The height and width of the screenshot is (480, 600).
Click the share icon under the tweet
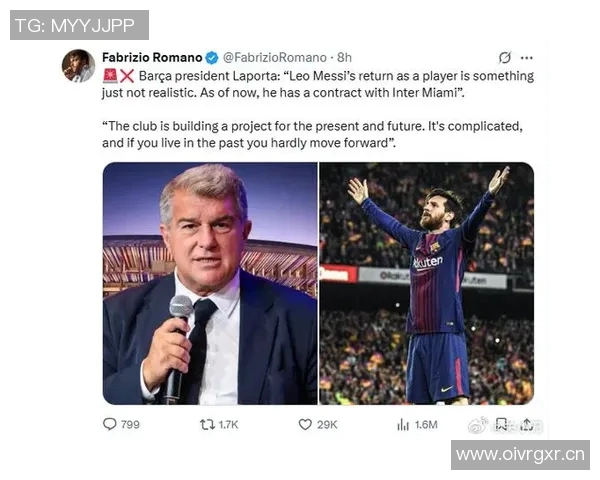pyautogui.click(x=527, y=424)
